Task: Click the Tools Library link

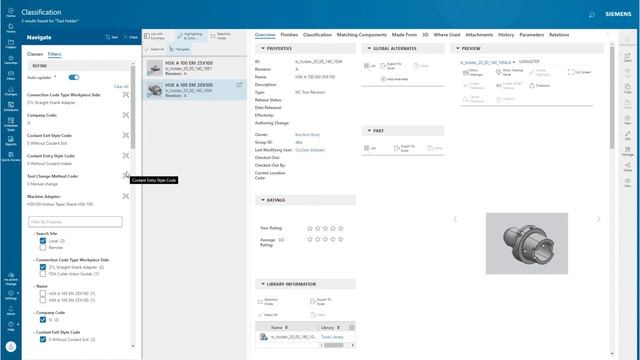Action: click(x=332, y=337)
